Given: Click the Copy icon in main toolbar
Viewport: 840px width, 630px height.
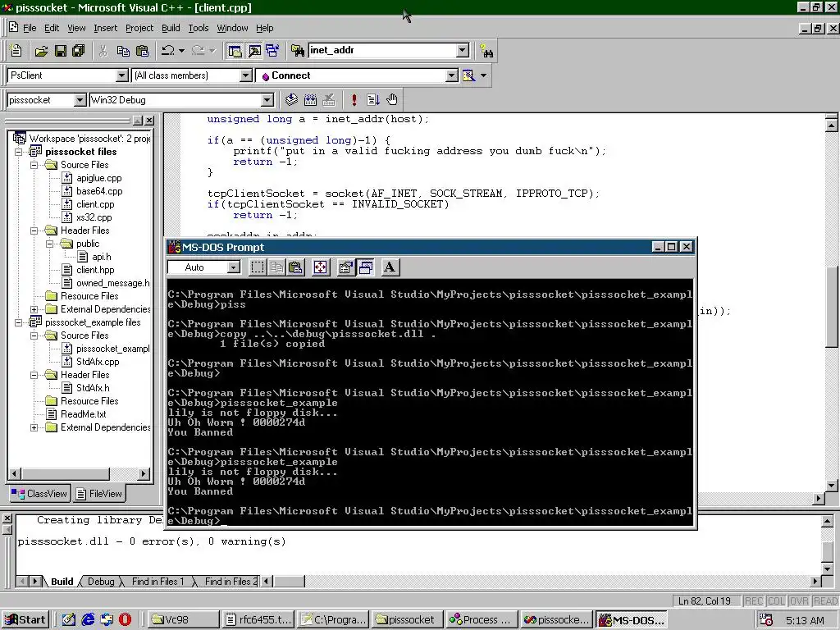Looking at the screenshot, I should (123, 51).
